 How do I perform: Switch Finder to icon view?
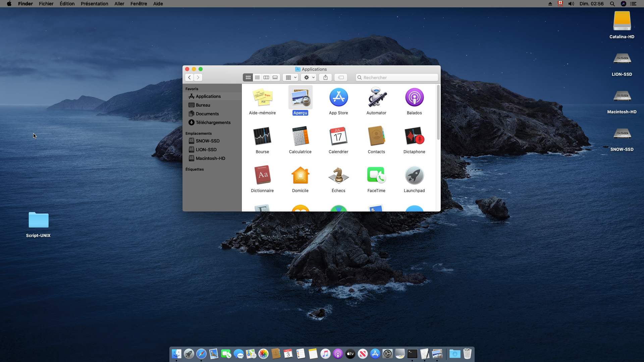(x=248, y=77)
